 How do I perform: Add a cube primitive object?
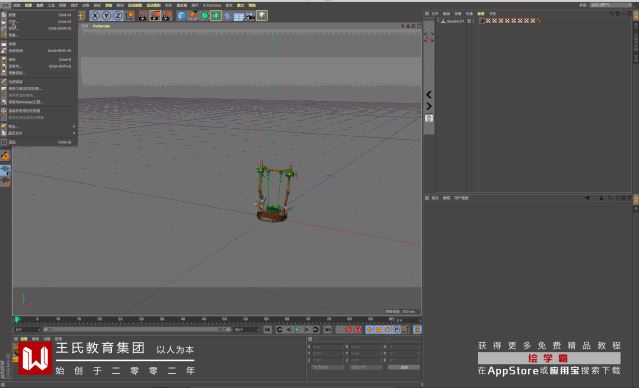tap(181, 16)
